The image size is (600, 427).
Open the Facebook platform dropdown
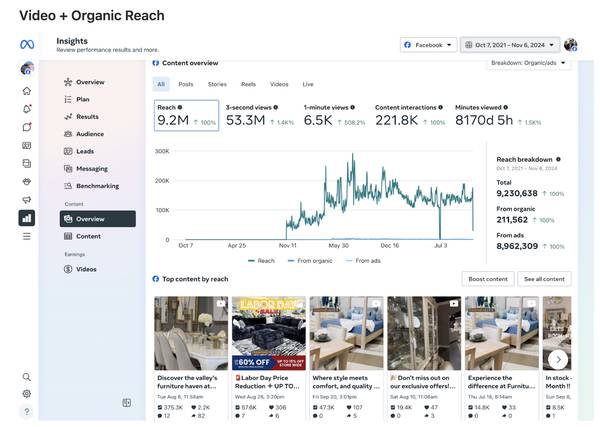point(429,45)
